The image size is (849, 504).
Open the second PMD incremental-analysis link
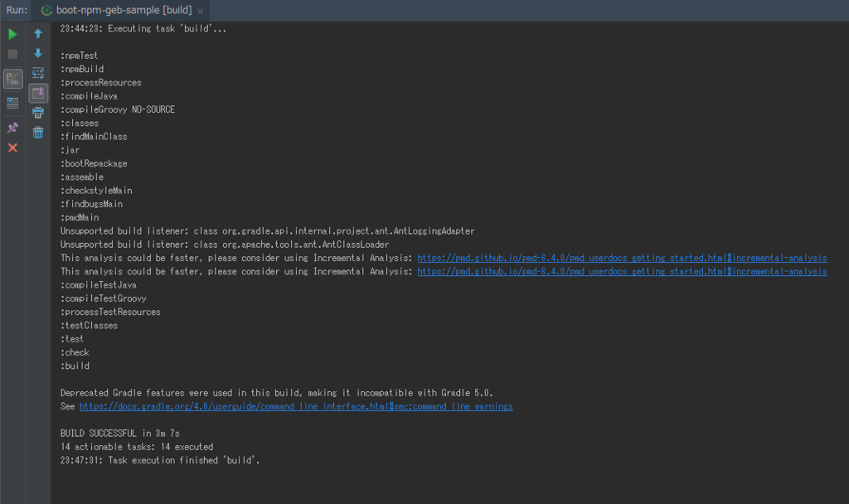[622, 272]
